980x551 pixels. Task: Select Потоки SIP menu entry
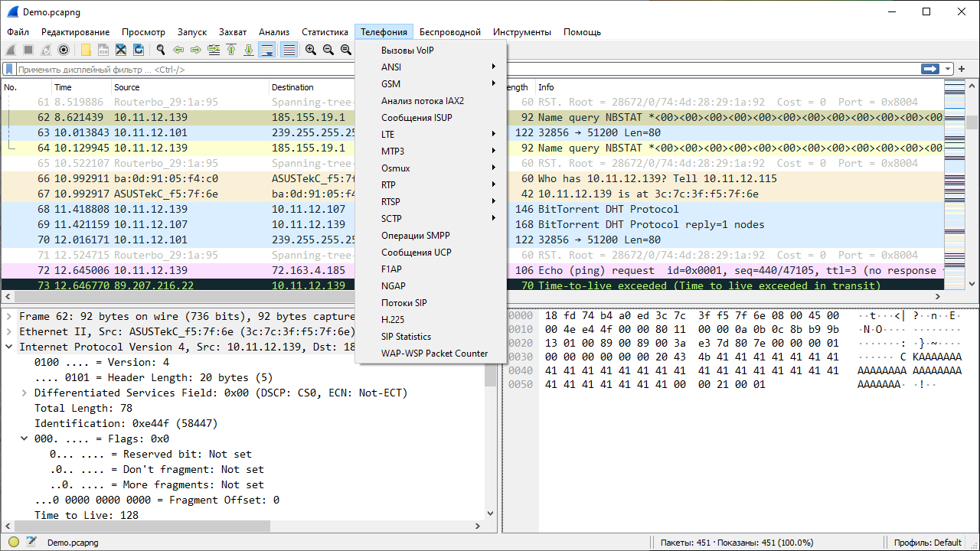[430, 303]
